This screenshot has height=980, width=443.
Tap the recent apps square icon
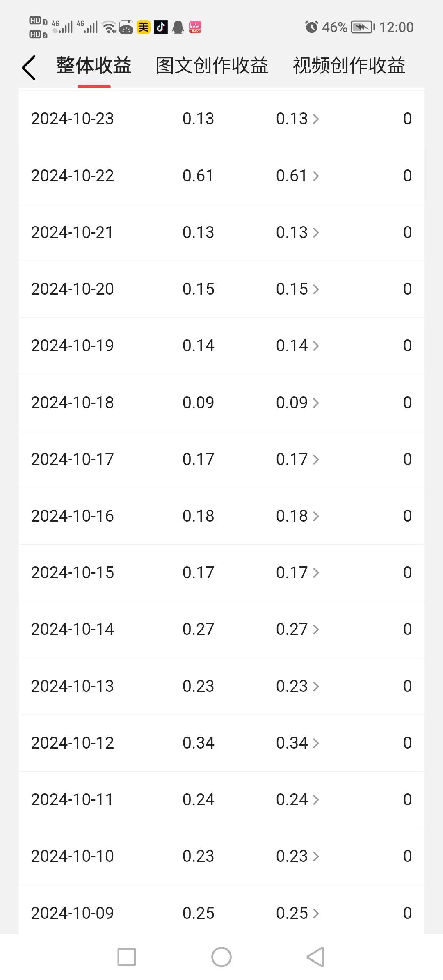[127, 957]
